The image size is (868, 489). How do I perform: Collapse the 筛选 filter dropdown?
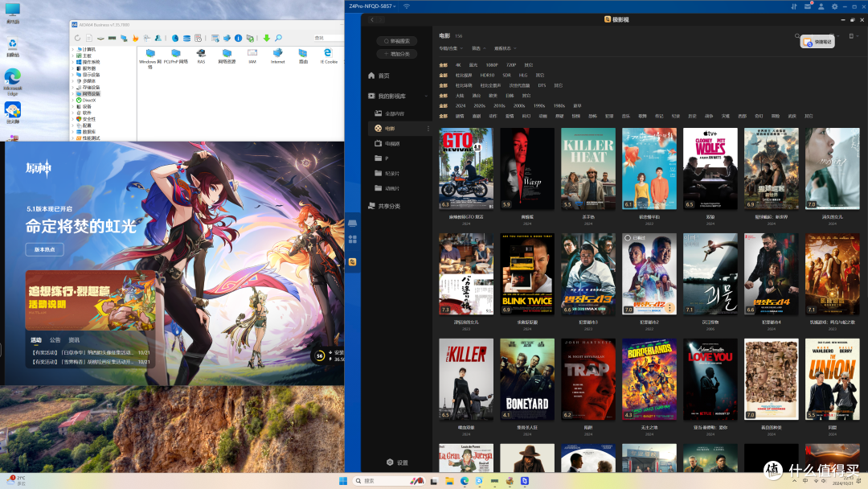pyautogui.click(x=479, y=49)
